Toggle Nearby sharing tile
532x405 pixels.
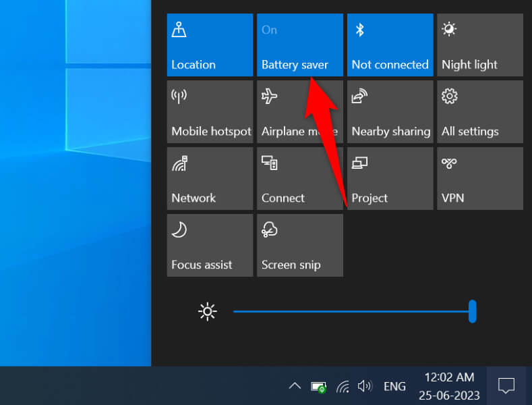coord(390,111)
